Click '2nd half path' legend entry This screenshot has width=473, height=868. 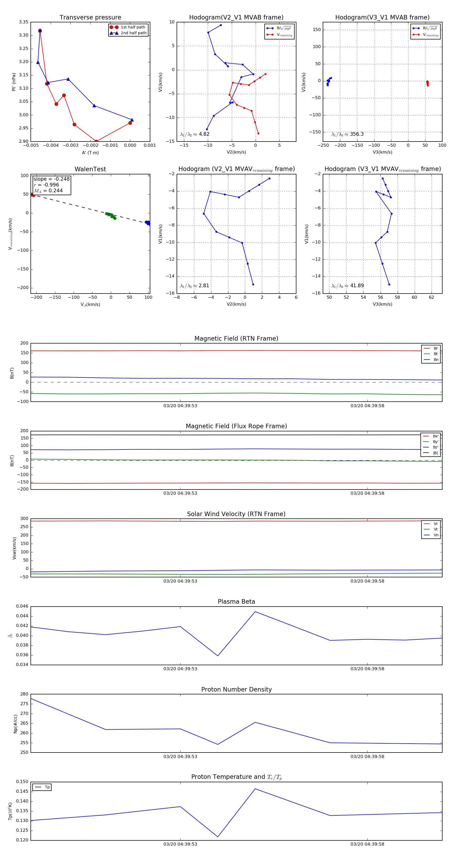[x=128, y=33]
